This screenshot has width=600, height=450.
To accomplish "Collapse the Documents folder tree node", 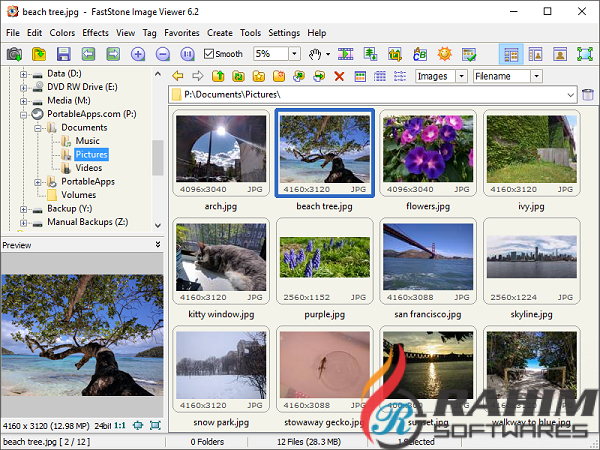I will click(38, 128).
